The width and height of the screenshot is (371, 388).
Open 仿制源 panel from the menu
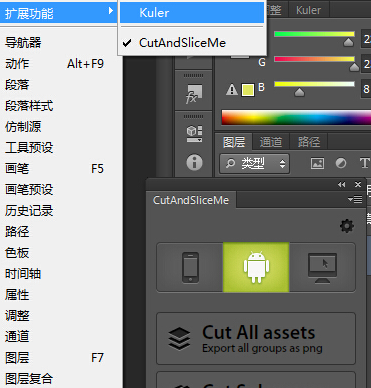tap(60, 127)
